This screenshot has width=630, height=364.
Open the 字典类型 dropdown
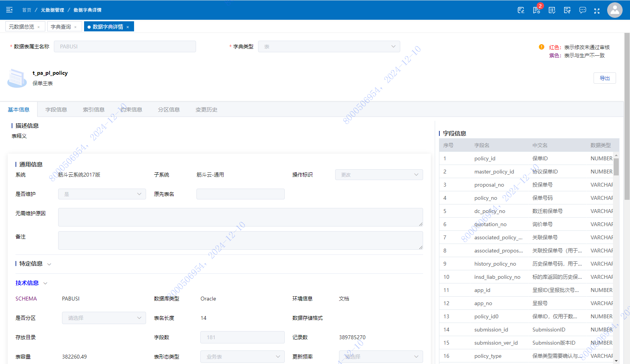pos(329,46)
